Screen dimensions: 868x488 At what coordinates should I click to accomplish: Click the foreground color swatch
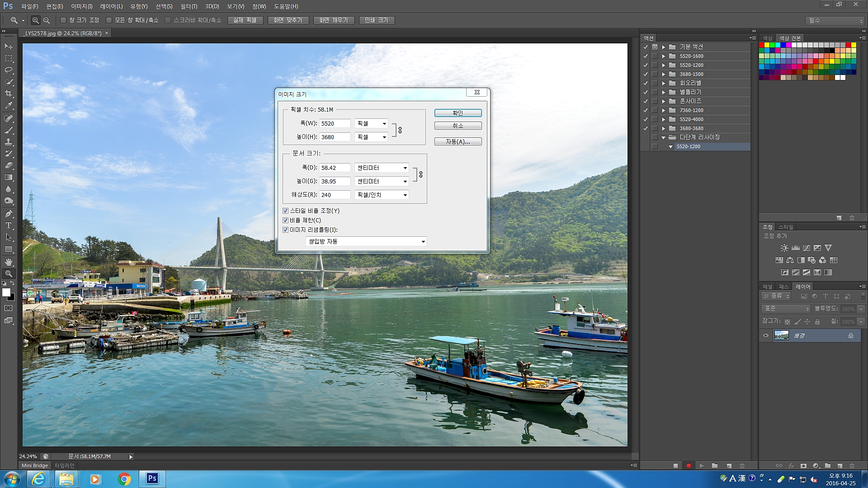[6, 292]
